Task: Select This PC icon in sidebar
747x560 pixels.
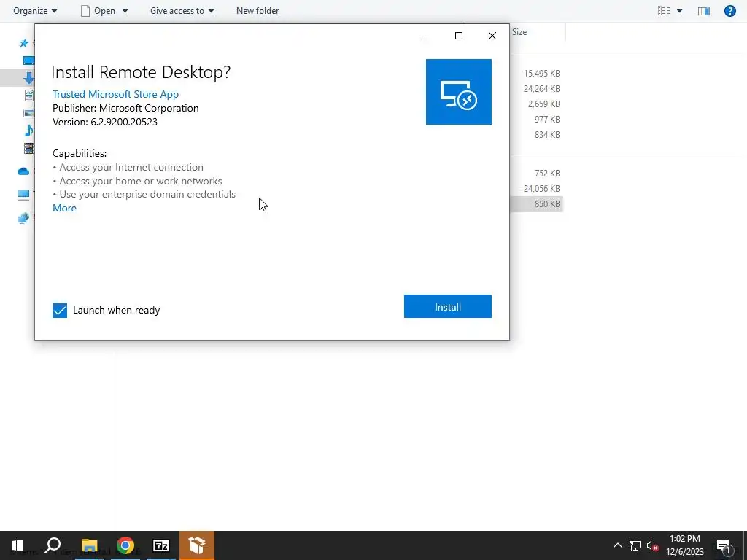Action: tap(23, 194)
